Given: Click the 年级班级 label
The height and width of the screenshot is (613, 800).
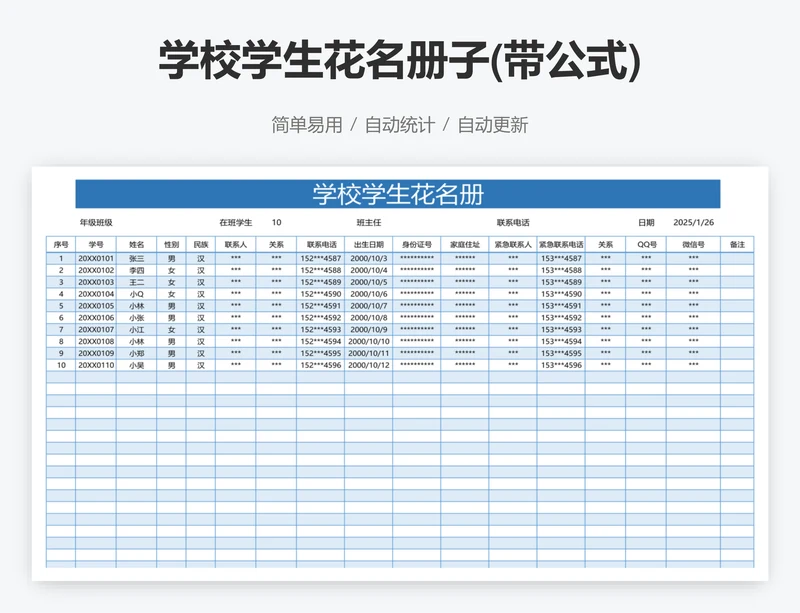Looking at the screenshot, I should (96, 222).
